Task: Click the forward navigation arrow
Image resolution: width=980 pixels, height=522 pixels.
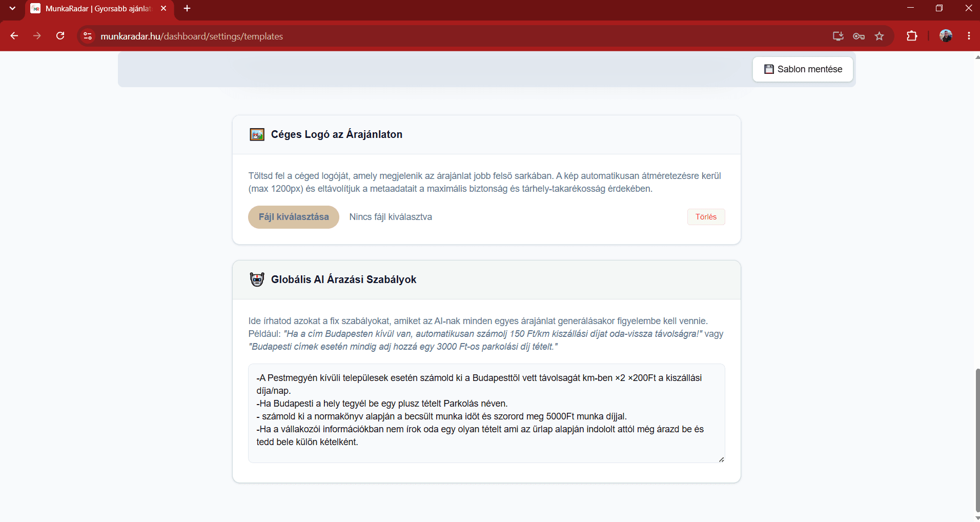Action: [x=37, y=36]
